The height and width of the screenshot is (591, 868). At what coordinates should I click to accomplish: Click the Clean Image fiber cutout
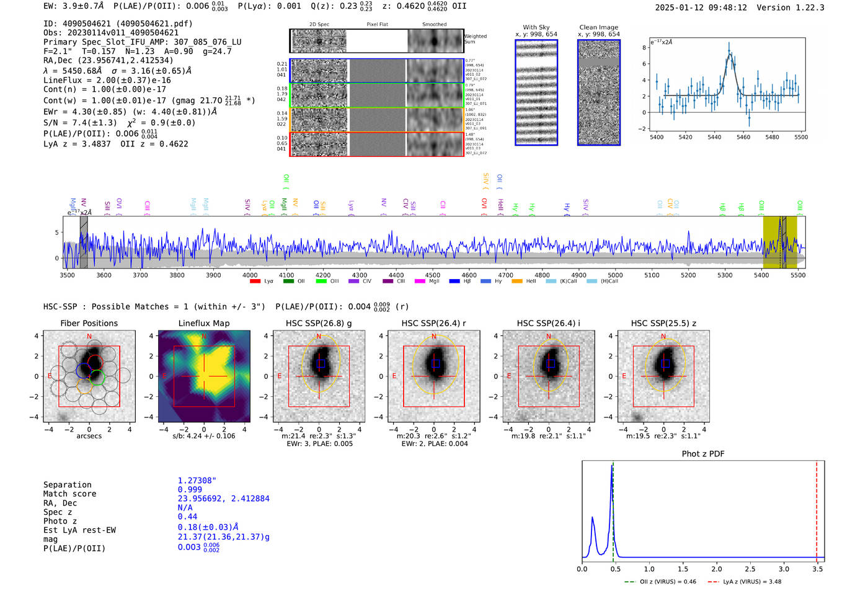coord(599,92)
